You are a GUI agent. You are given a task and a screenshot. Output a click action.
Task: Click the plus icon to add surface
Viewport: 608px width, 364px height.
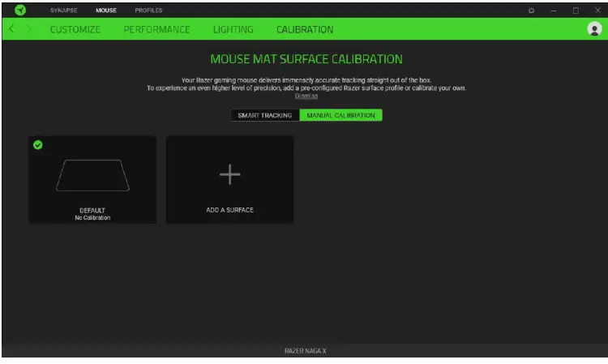[x=230, y=174]
